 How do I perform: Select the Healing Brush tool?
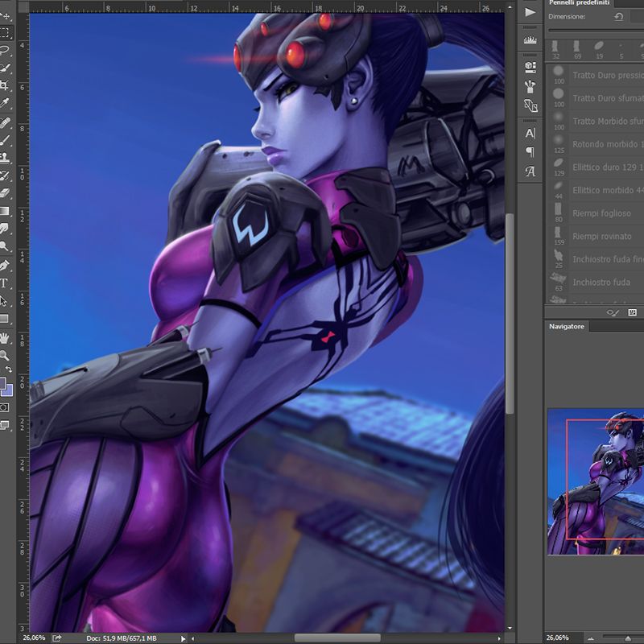pos(5,123)
